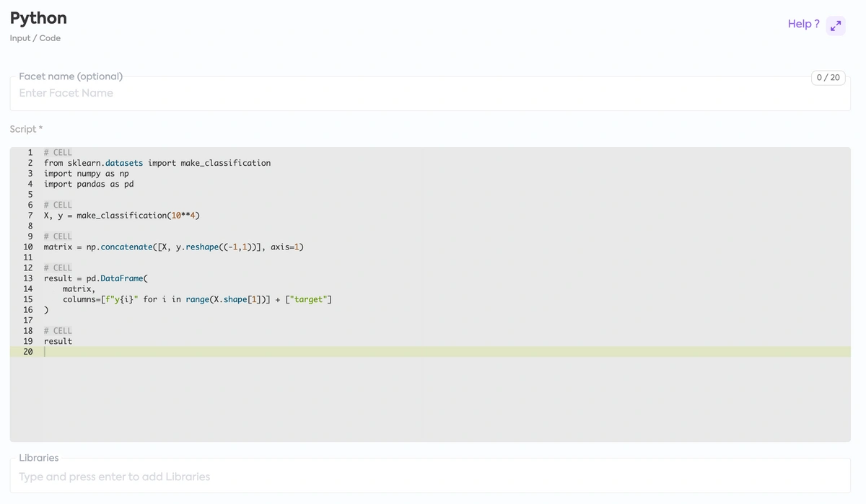The image size is (866, 504).
Task: Focus the Facet name input field
Action: pos(429,93)
